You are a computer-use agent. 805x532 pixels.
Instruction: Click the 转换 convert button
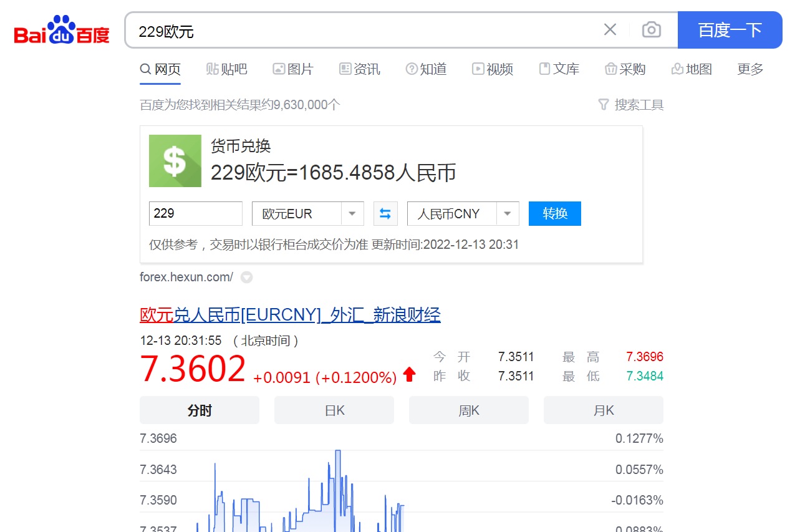pyautogui.click(x=555, y=214)
